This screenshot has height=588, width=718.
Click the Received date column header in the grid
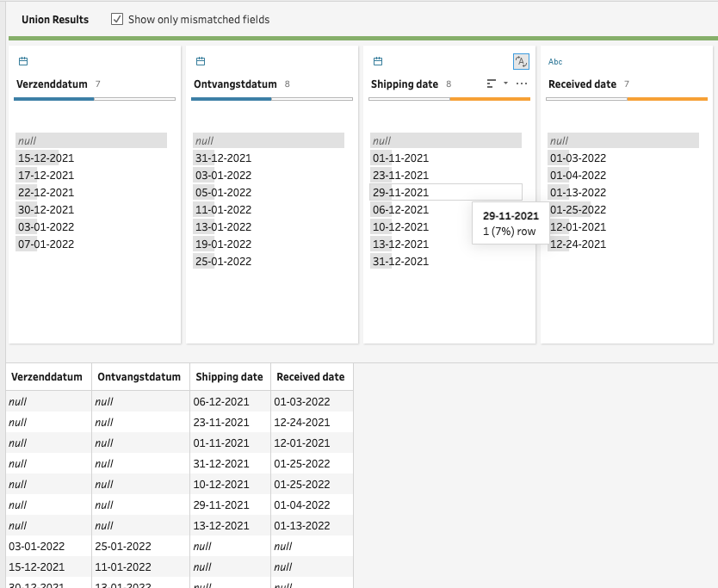(x=310, y=377)
